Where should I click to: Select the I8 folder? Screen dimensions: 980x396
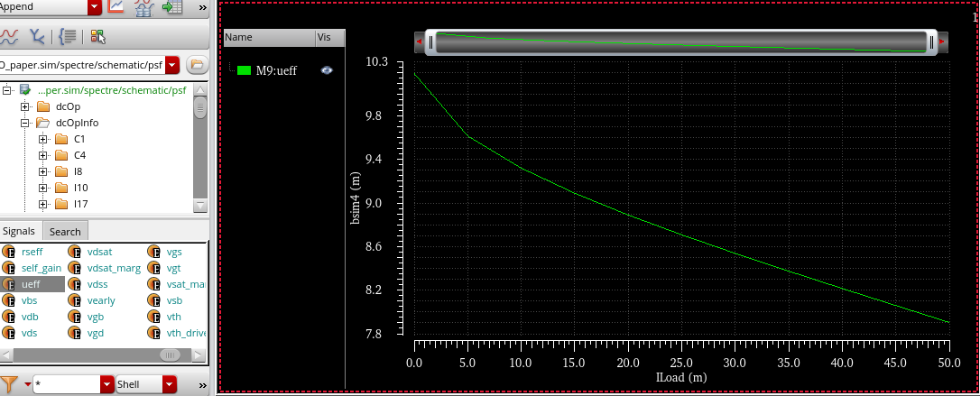[79, 171]
